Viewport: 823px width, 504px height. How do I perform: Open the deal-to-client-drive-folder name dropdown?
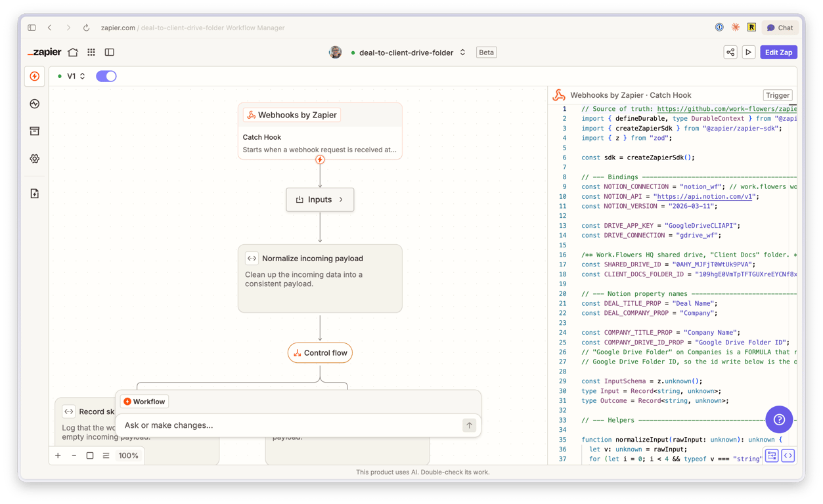point(409,52)
